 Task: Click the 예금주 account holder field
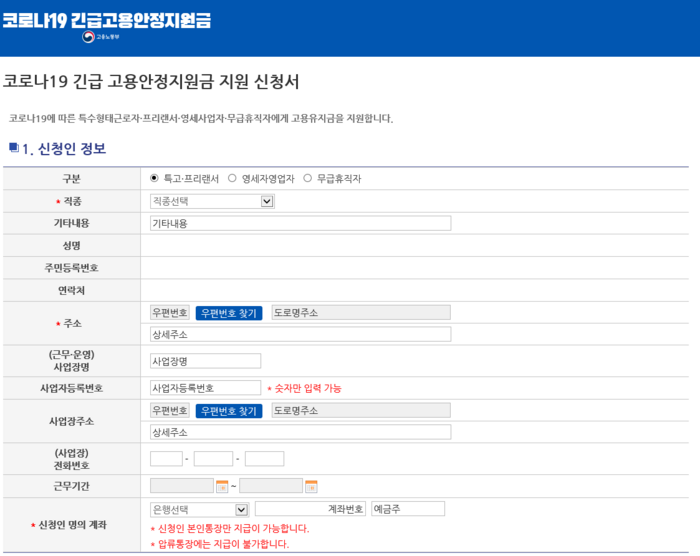pyautogui.click(x=408, y=509)
